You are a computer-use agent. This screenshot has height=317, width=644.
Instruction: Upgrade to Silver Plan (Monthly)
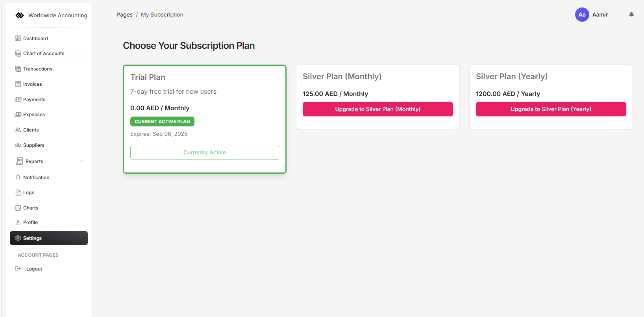(378, 109)
